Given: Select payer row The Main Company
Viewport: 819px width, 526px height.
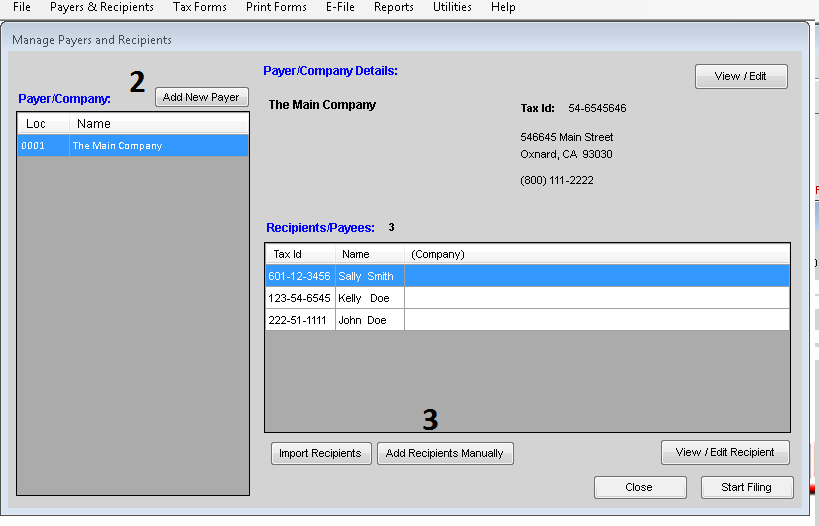Looking at the screenshot, I should point(133,146).
